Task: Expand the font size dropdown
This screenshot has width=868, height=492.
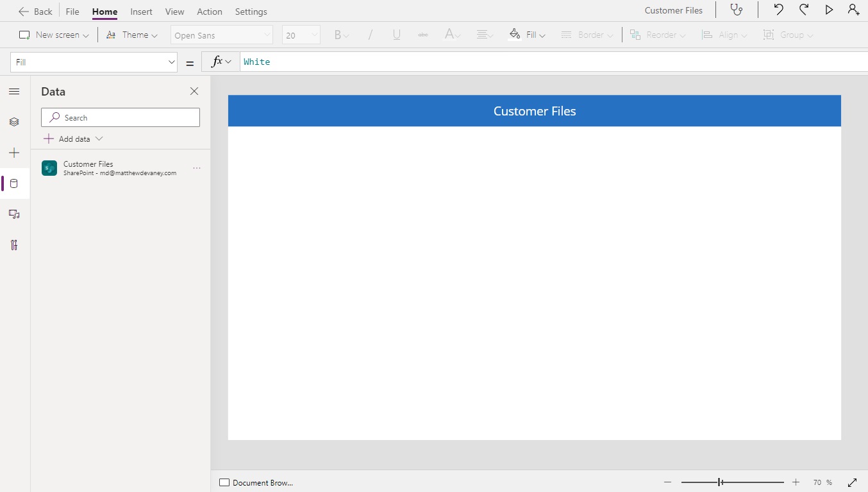Action: click(313, 35)
